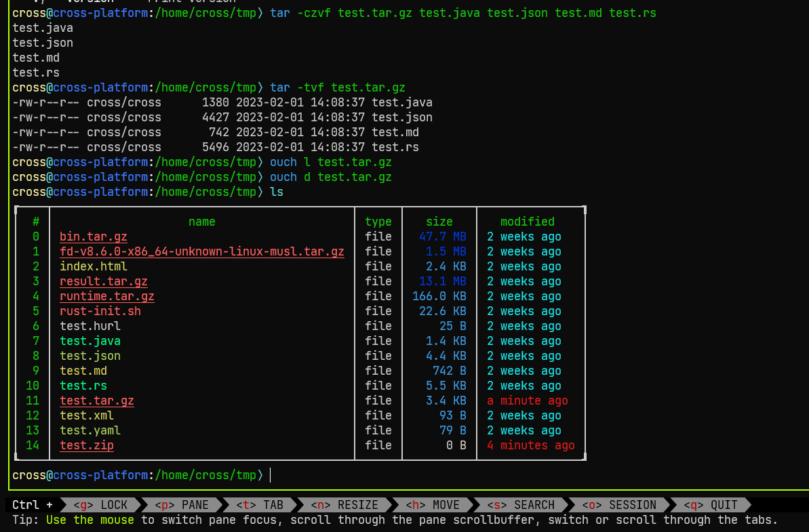
Task: Click row index 14 in the table
Action: pos(33,445)
